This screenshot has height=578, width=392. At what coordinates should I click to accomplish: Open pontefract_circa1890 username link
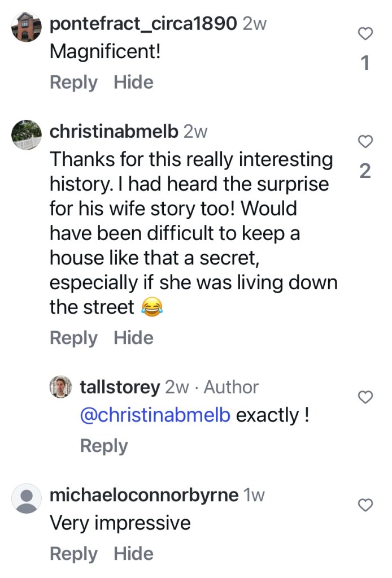tap(143, 24)
